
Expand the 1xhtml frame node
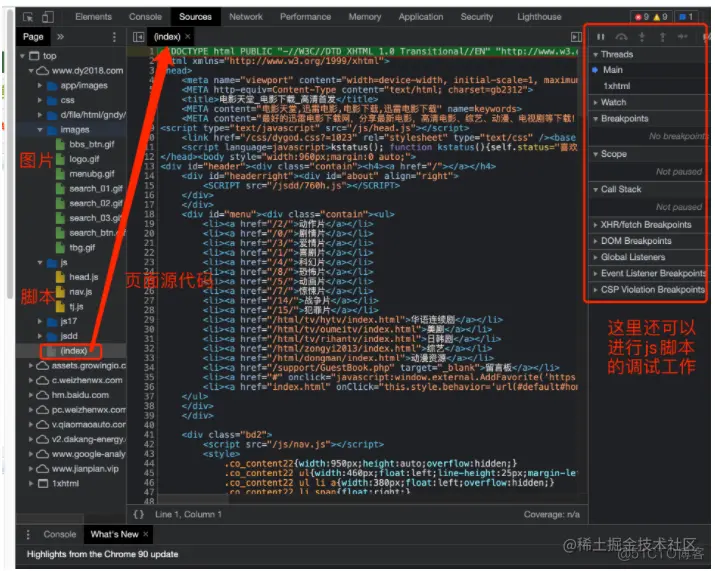[31, 483]
